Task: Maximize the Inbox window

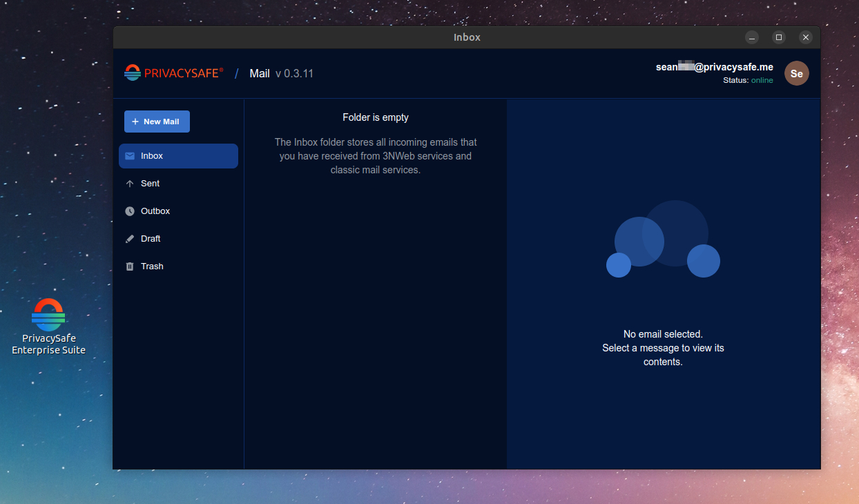Action: [779, 37]
